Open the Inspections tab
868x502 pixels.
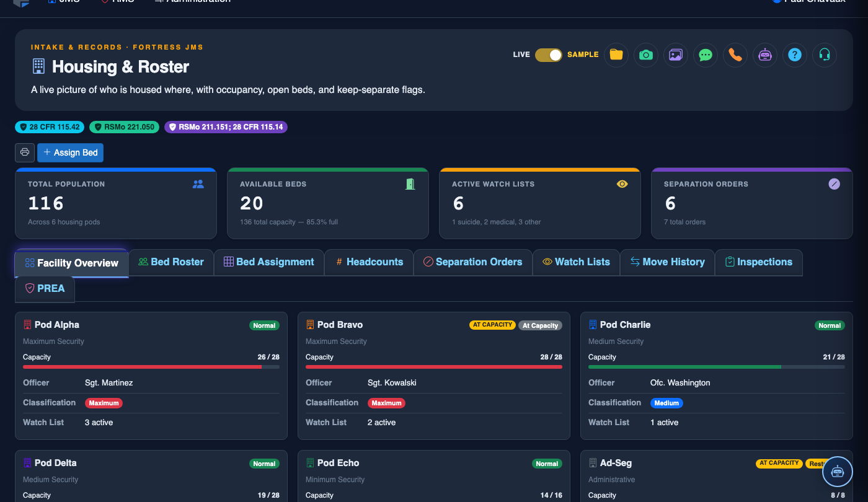(759, 262)
